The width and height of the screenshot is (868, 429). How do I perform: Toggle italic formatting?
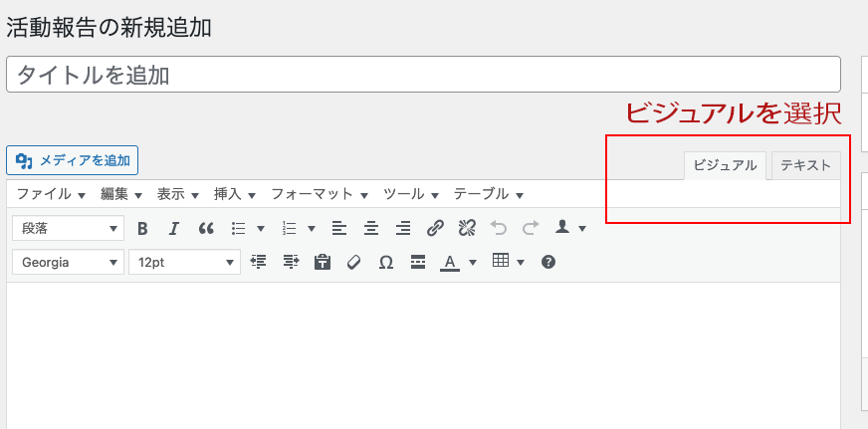coord(174,228)
